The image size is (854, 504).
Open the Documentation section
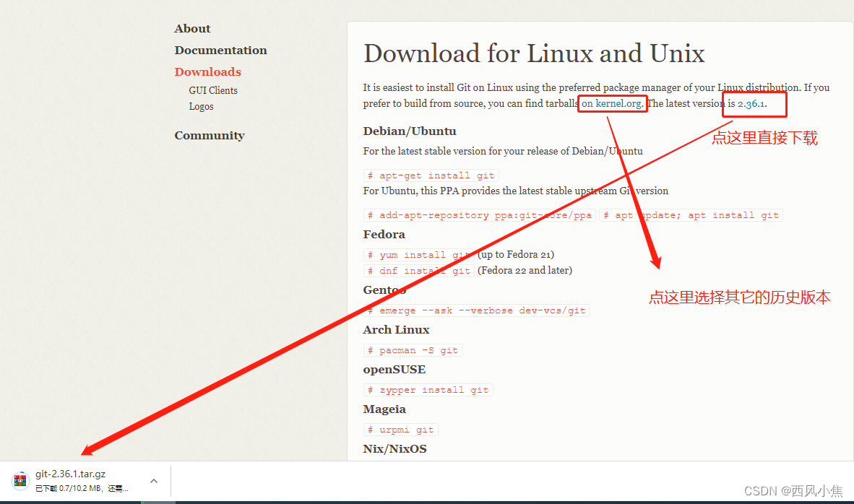tap(220, 50)
